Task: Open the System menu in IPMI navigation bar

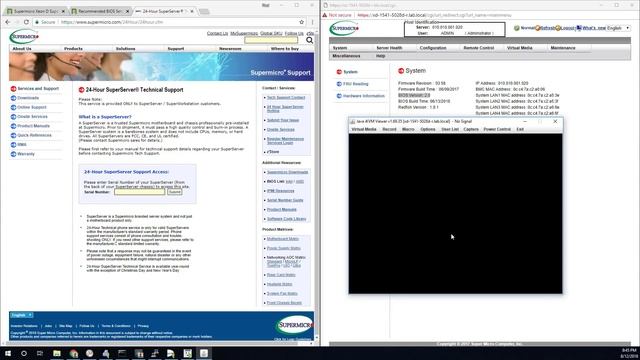Action: click(340, 48)
